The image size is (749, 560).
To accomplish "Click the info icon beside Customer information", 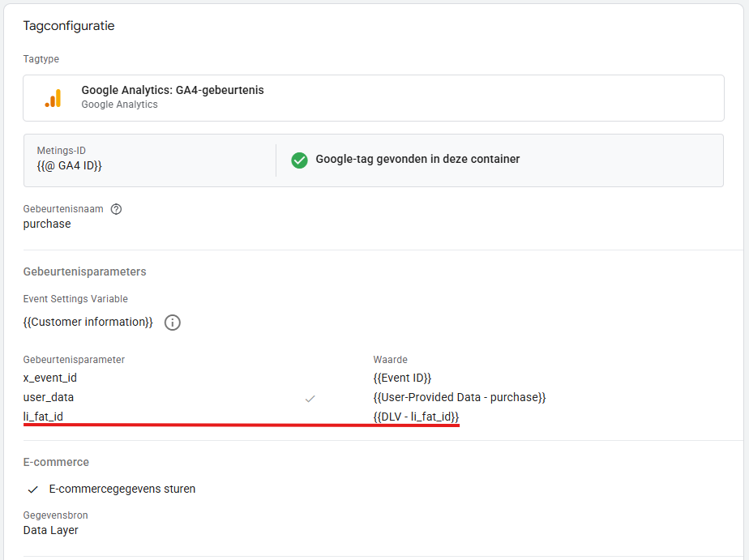I will (172, 323).
